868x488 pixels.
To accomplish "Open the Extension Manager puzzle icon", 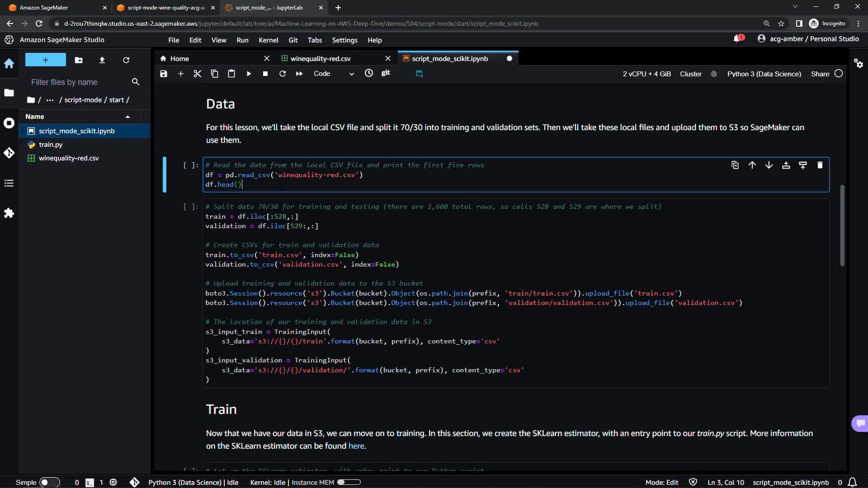I will click(x=9, y=213).
